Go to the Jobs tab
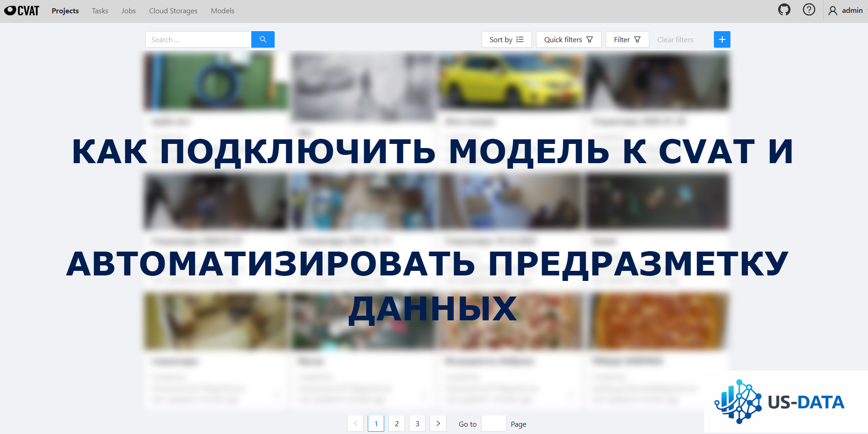Image resolution: width=868 pixels, height=434 pixels. pyautogui.click(x=128, y=11)
